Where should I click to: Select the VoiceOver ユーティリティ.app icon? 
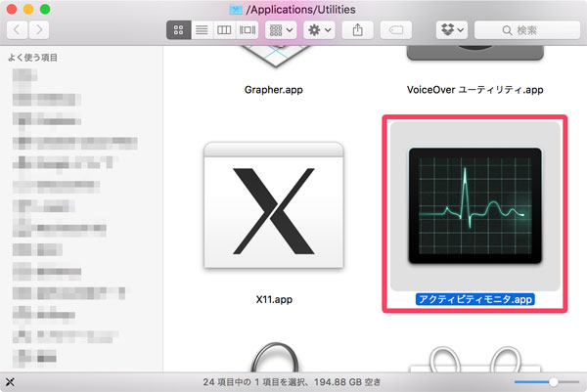click(475, 53)
